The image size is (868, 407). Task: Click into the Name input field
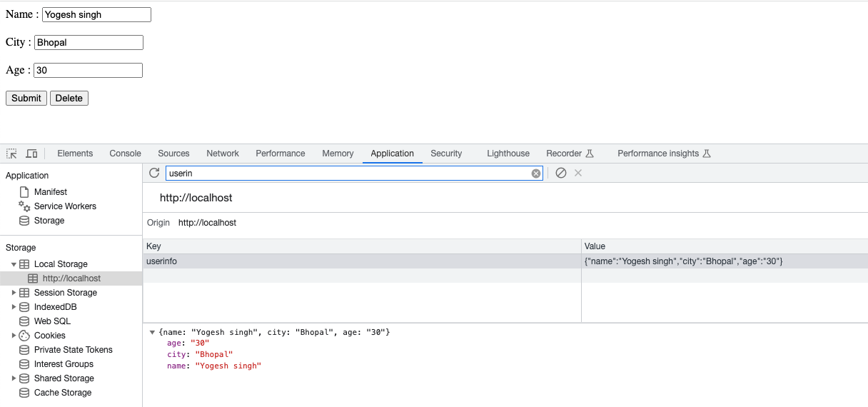[x=96, y=14]
